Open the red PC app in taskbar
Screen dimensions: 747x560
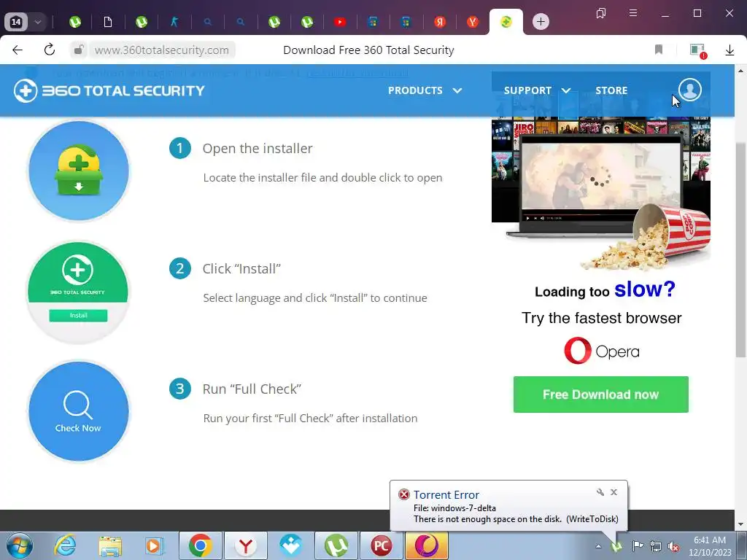click(x=381, y=545)
